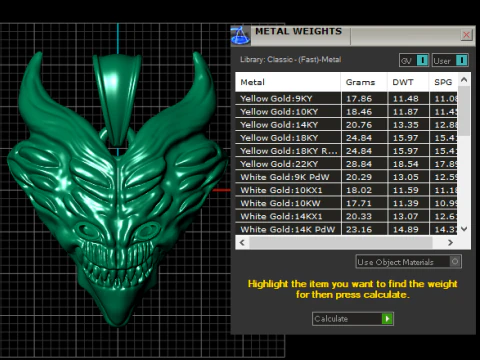Click the horizontal scrollbar thumb

341,243
